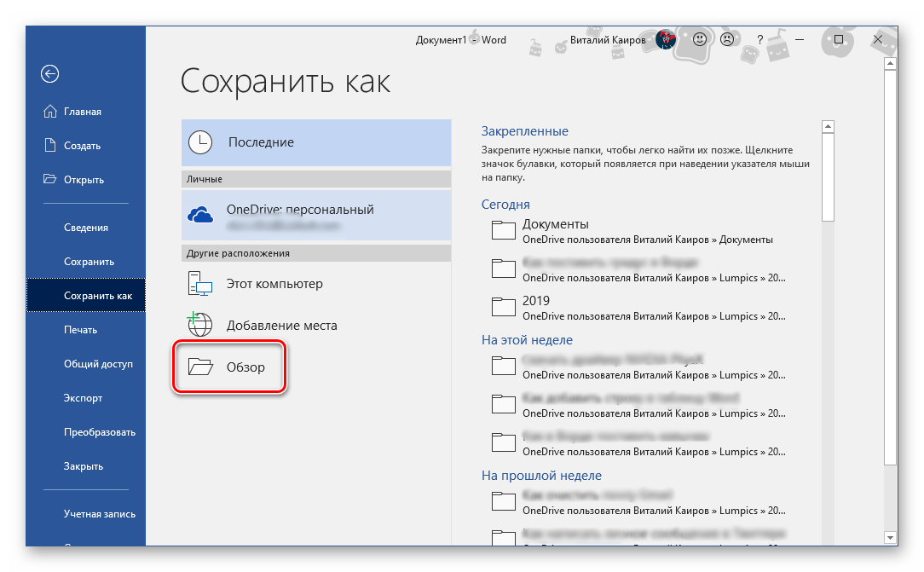
Task: Select the Последние recent locations
Action: (x=316, y=142)
